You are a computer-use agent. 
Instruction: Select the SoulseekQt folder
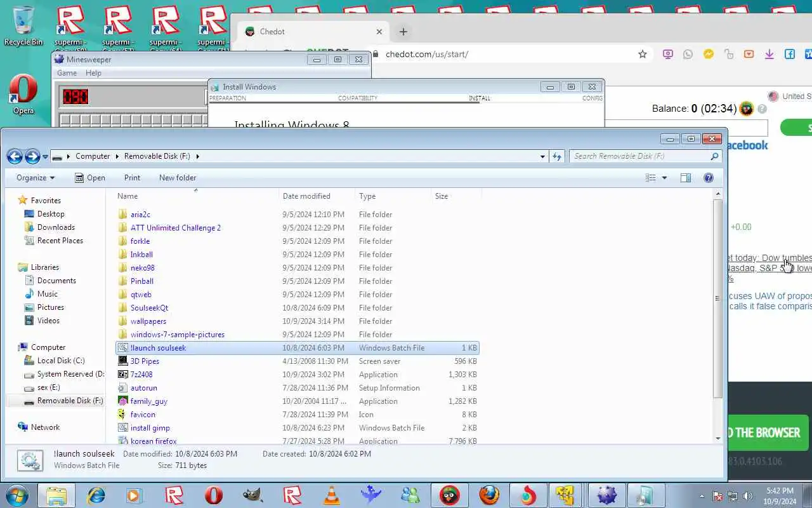[x=149, y=308]
